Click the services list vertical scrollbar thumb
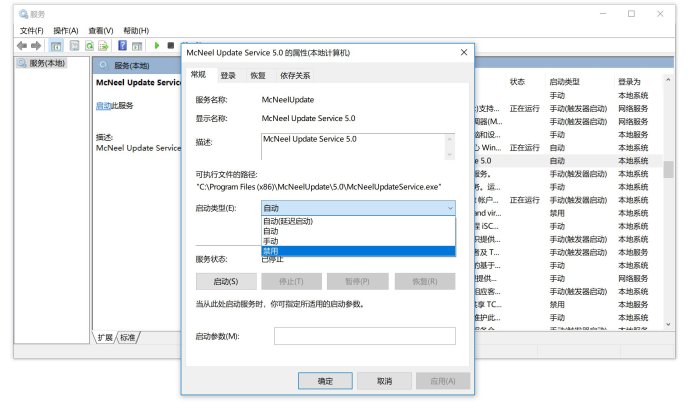 click(x=668, y=169)
